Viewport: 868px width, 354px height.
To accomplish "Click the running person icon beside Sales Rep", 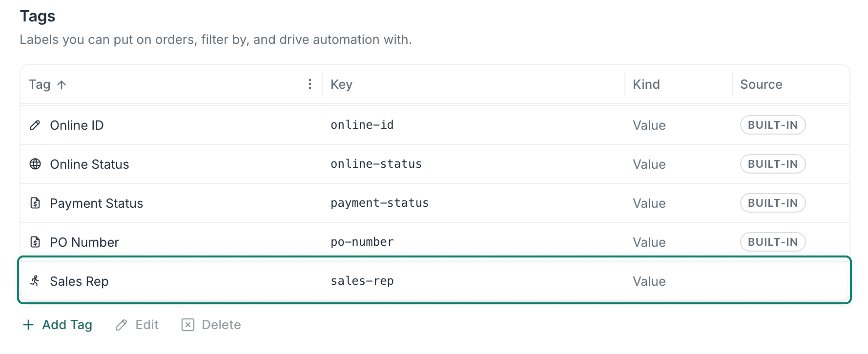I will tap(35, 281).
